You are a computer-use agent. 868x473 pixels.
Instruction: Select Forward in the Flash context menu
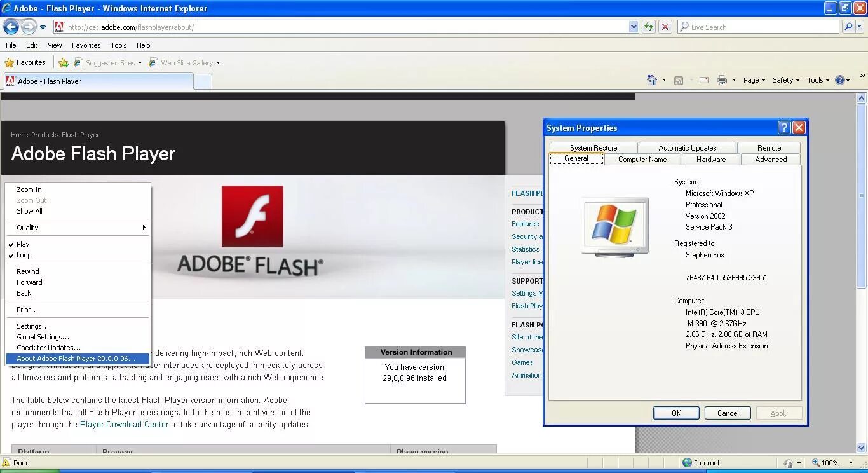(x=78, y=282)
